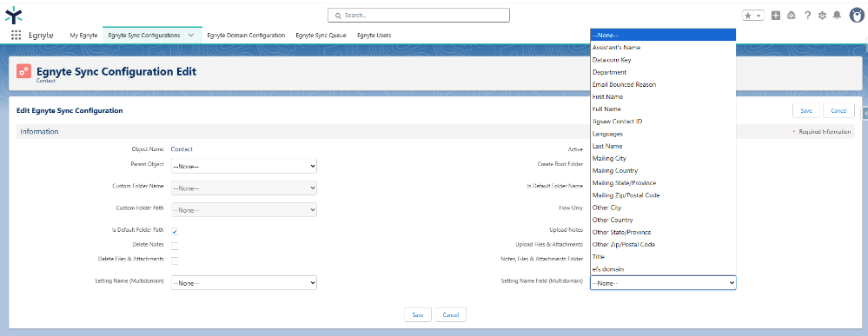The height and width of the screenshot is (336, 868).
Task: Enable Delete Files & Attachments checkbox
Action: [175, 260]
